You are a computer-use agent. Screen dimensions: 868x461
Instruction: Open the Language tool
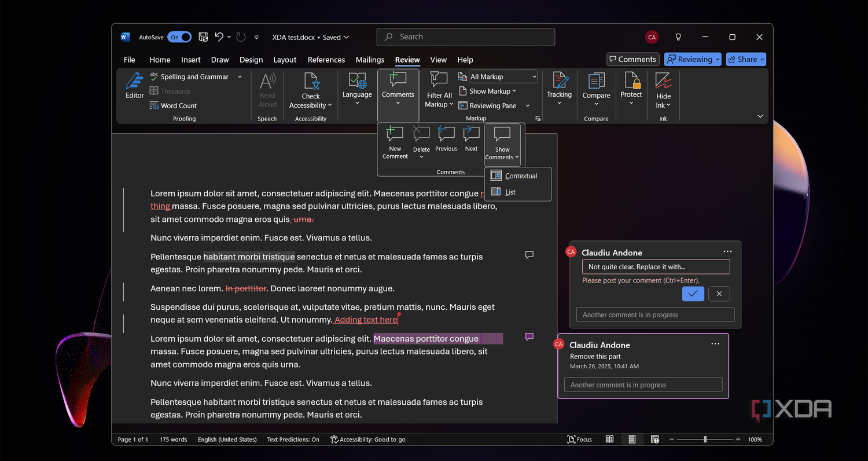(x=357, y=89)
